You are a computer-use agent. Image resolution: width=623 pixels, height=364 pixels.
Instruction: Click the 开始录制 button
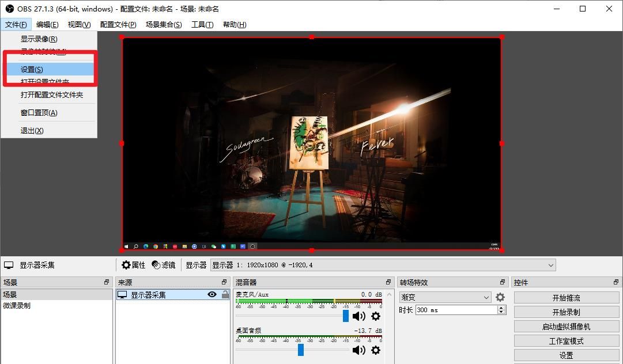[x=566, y=312]
